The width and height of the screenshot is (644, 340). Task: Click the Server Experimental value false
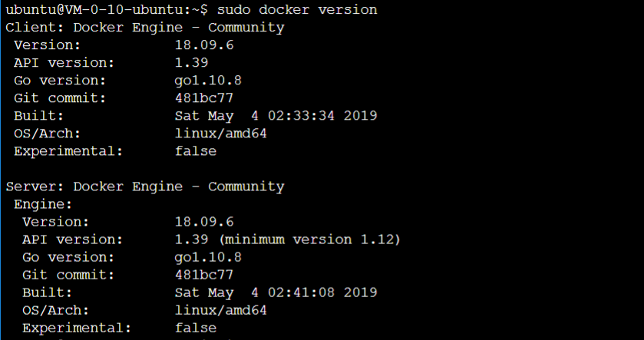pos(196,328)
